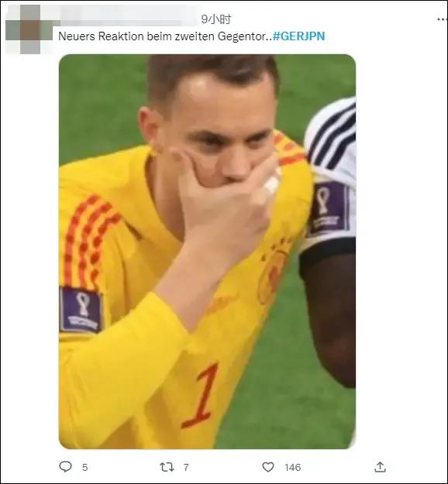This screenshot has width=448, height=484.
Task: Click the reply count 5
Action: point(85,467)
